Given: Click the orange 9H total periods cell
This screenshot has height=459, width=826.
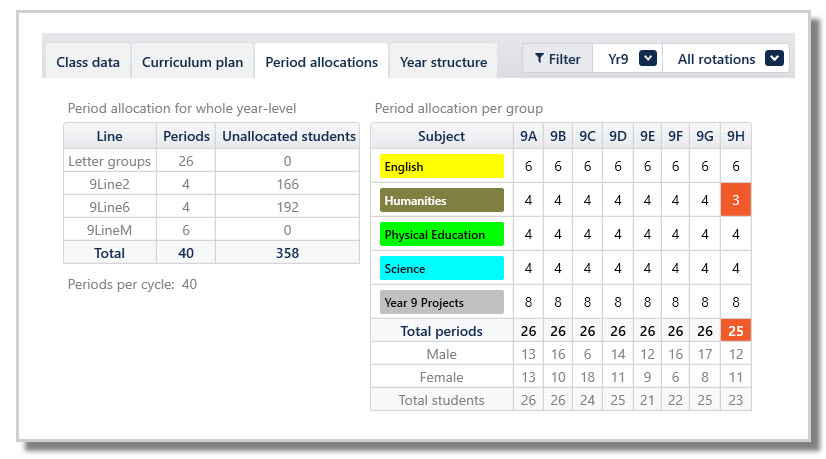Looking at the screenshot, I should [736, 331].
